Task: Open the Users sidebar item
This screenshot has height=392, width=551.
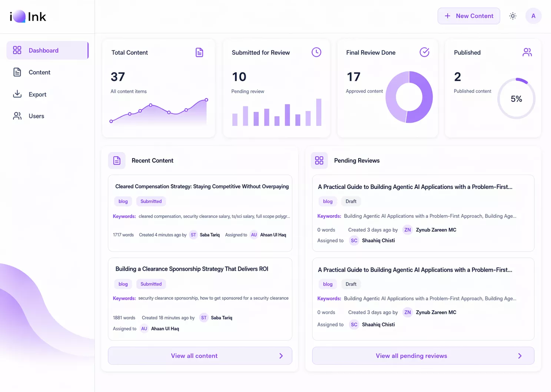Action: point(47,116)
